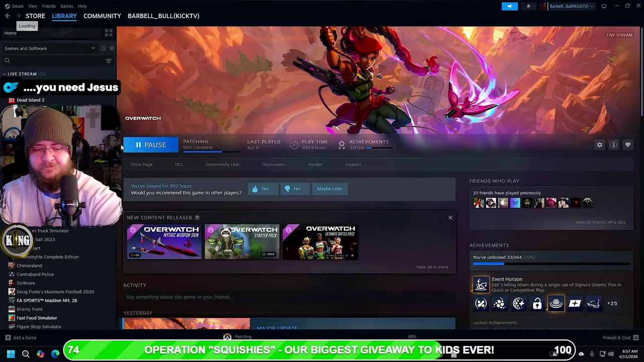Go back with the navigation arrow
644x362 pixels.
8,16
